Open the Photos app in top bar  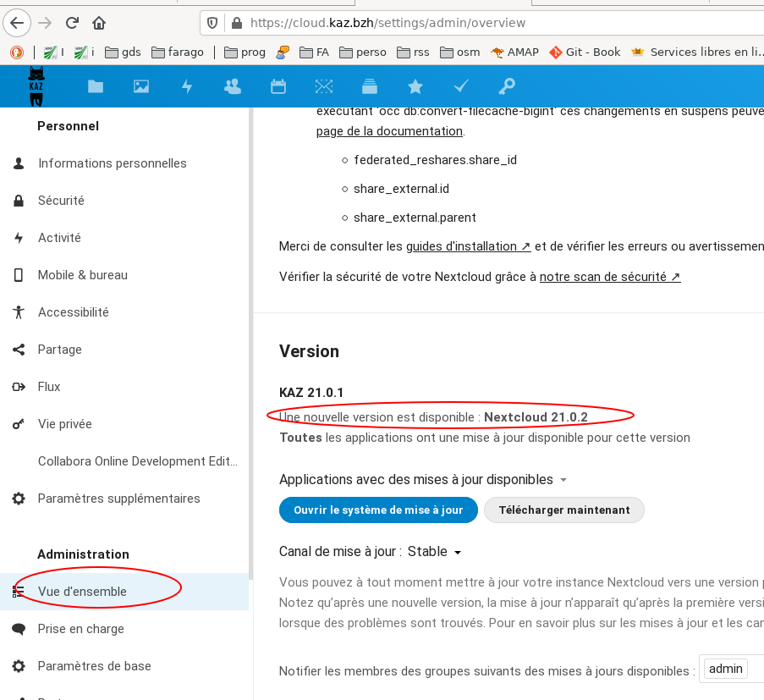click(x=141, y=85)
